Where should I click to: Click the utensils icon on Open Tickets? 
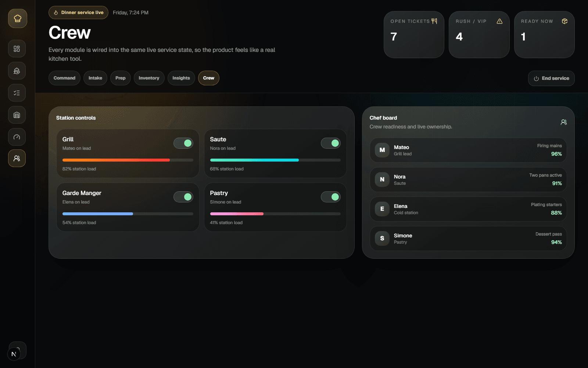tap(434, 21)
